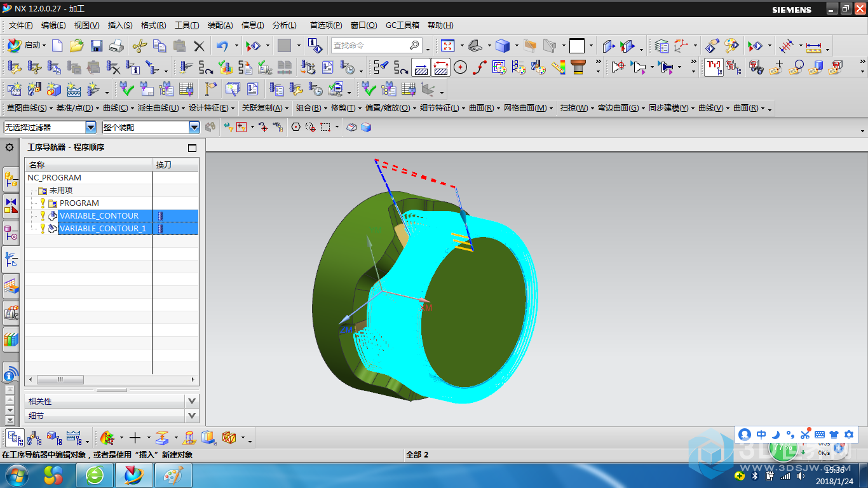Toggle the highlighted red waveform tree button
This screenshot has width=868, height=488.
pos(714,67)
